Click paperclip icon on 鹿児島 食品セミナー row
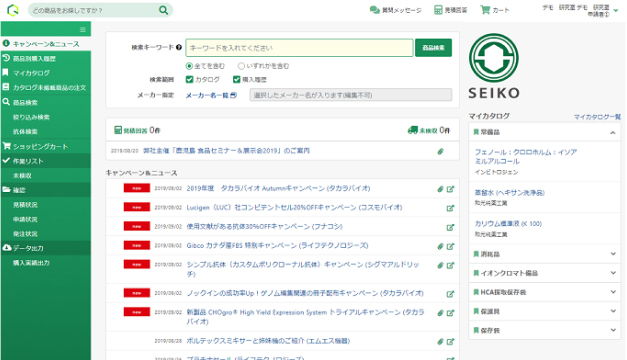627x360 pixels. (x=440, y=151)
